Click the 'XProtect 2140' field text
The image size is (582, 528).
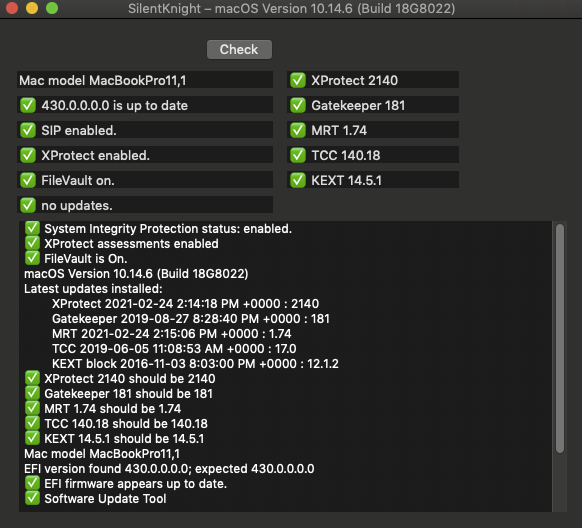click(354, 81)
